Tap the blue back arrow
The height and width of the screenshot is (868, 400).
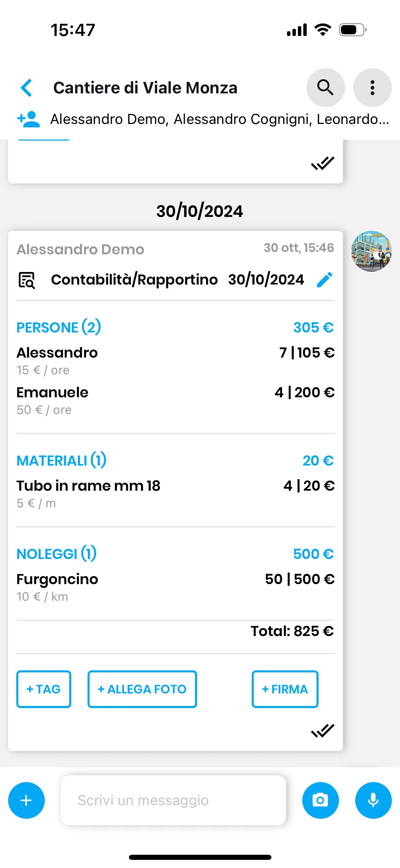coord(26,88)
